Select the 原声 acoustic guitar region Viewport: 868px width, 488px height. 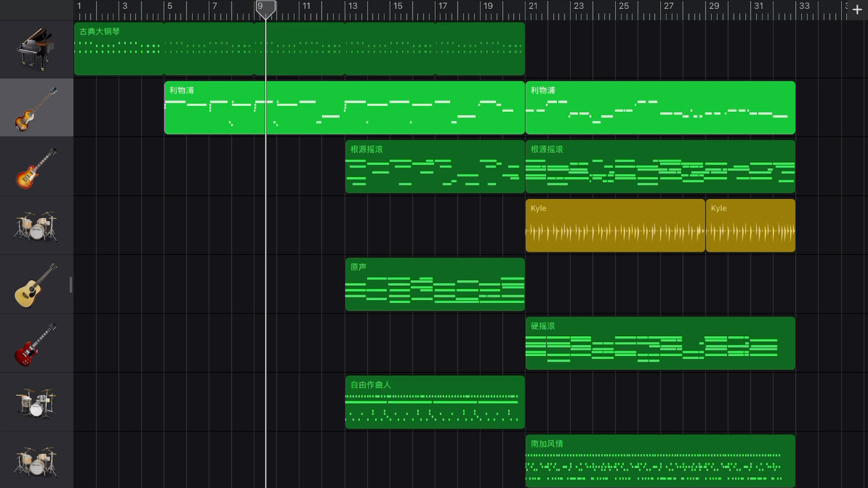pos(435,284)
